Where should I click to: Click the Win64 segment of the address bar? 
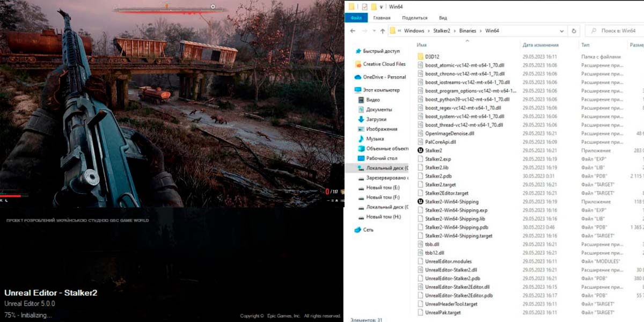point(492,31)
